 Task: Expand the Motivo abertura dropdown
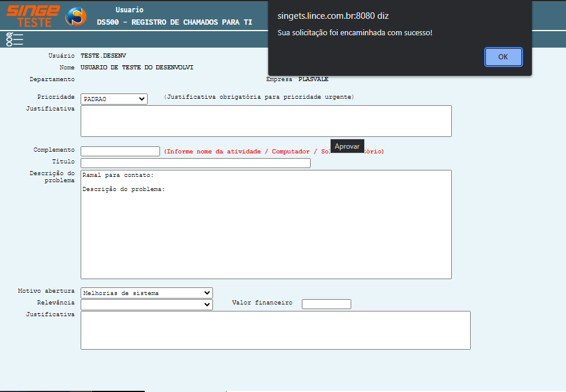click(x=147, y=293)
